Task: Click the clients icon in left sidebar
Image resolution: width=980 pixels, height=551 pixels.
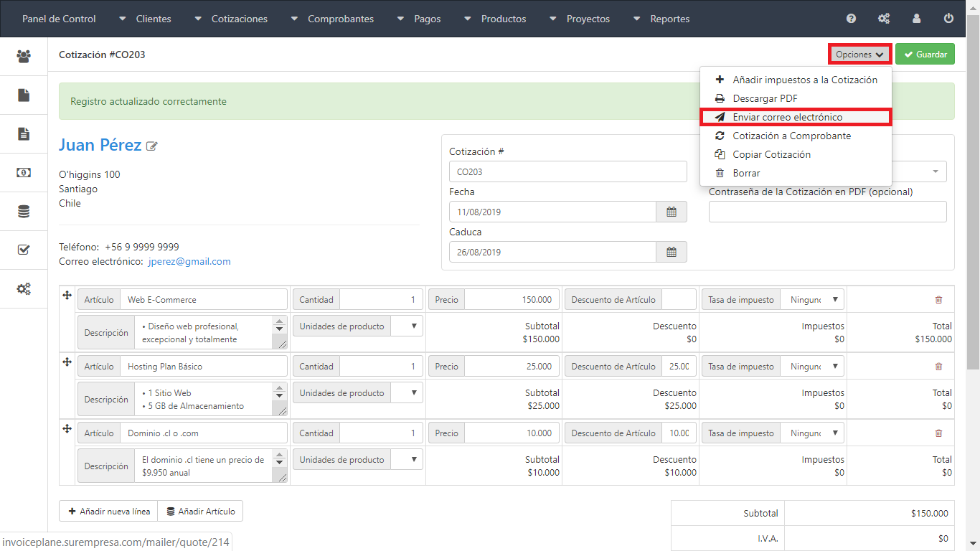Action: [x=24, y=56]
